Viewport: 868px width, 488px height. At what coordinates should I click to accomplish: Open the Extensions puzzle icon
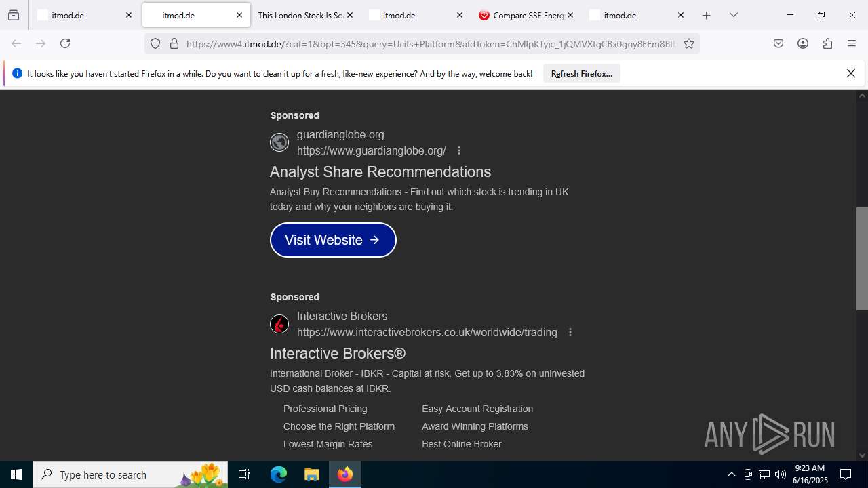pos(827,43)
